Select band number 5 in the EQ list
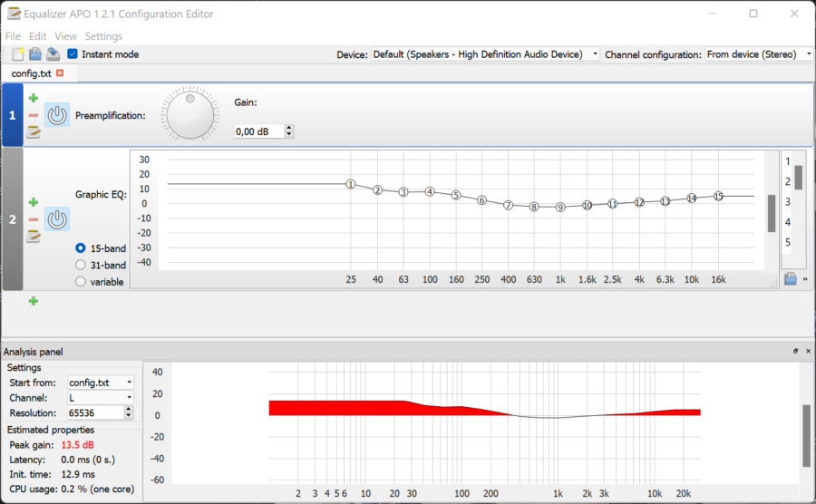Viewport: 816px width, 504px height. tap(788, 242)
